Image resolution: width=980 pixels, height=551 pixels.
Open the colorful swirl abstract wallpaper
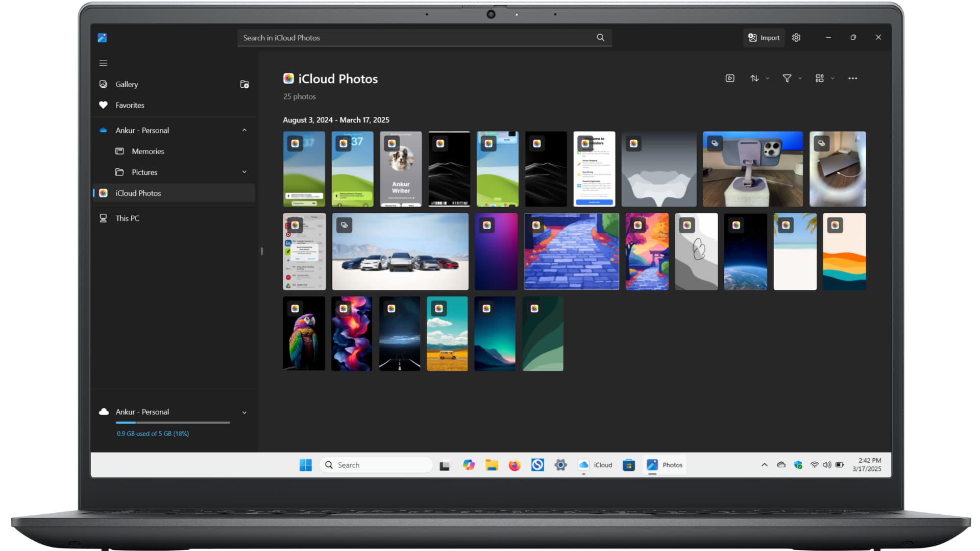pos(352,334)
